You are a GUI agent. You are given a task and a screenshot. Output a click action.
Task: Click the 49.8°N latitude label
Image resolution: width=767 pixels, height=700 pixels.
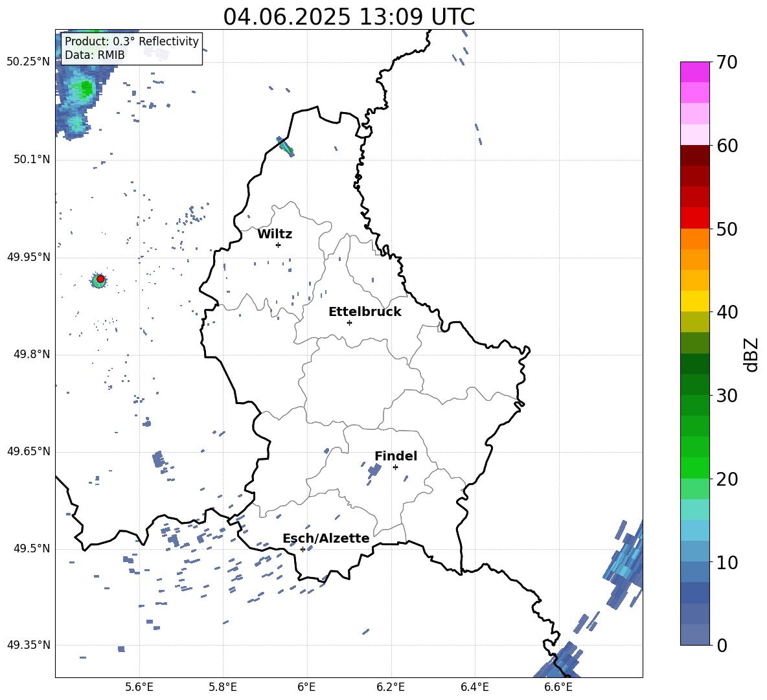[x=32, y=354]
